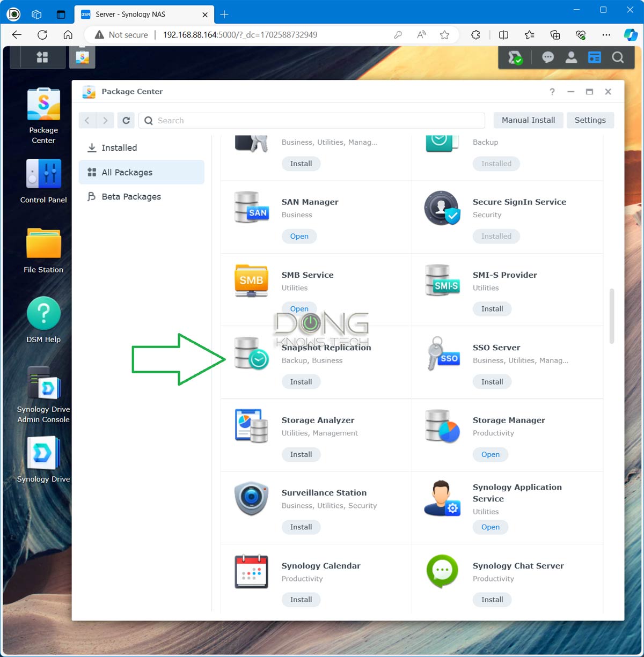Open DSM user options icon
The width and height of the screenshot is (644, 657).
(x=572, y=57)
